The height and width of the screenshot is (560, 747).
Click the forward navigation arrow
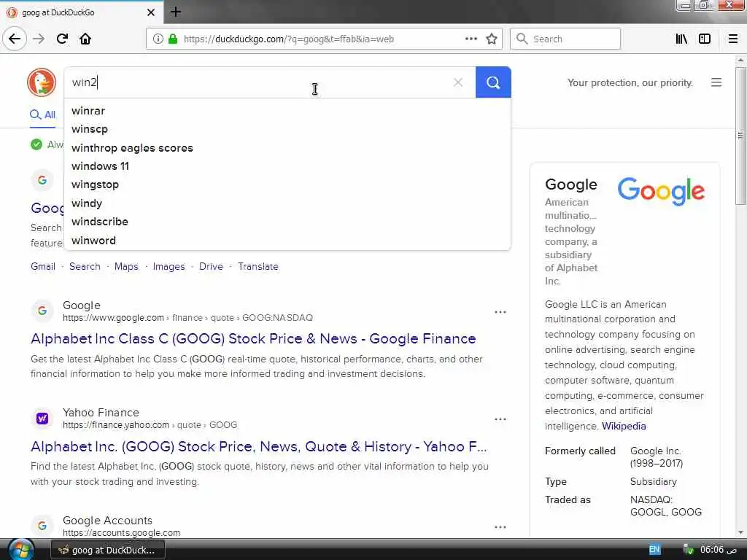pyautogui.click(x=39, y=39)
